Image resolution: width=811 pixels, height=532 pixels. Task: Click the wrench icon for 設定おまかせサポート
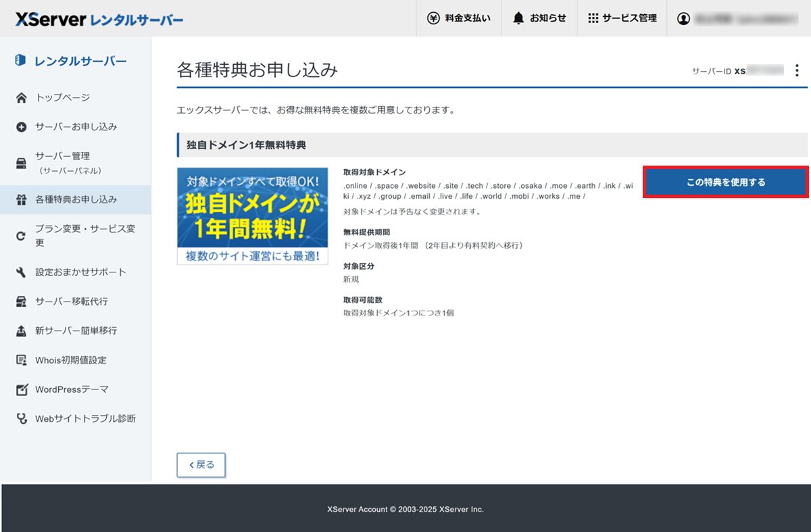click(x=22, y=272)
